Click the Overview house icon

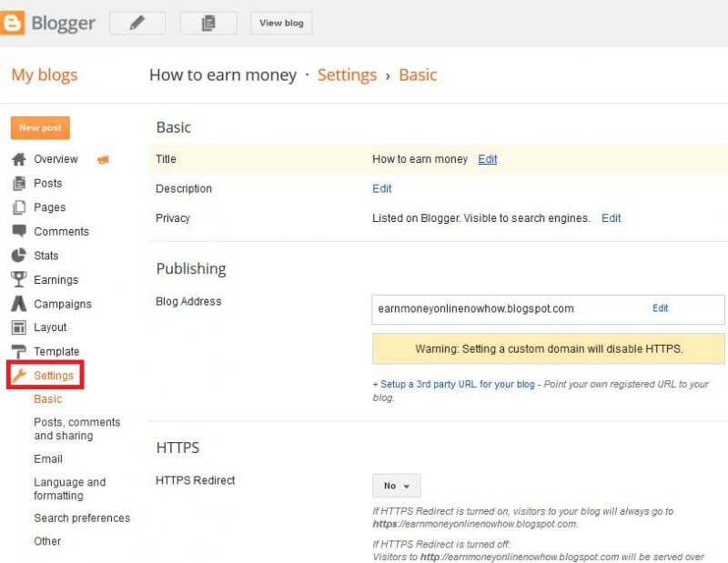[19, 159]
